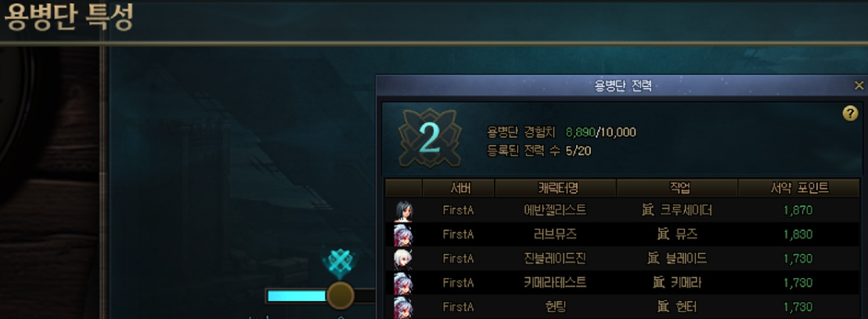Image resolution: width=868 pixels, height=319 pixels.
Task: Click the level 2 mercenary emblem badge
Action: 430,138
